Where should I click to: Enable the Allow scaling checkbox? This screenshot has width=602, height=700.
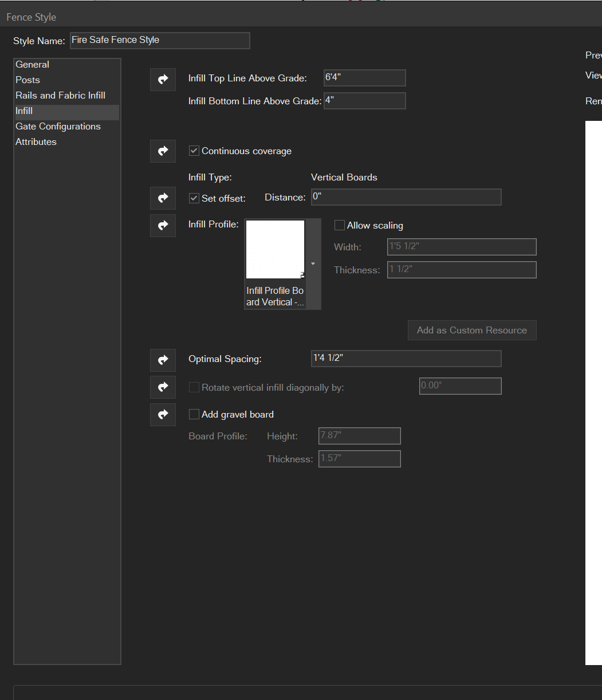pyautogui.click(x=340, y=226)
